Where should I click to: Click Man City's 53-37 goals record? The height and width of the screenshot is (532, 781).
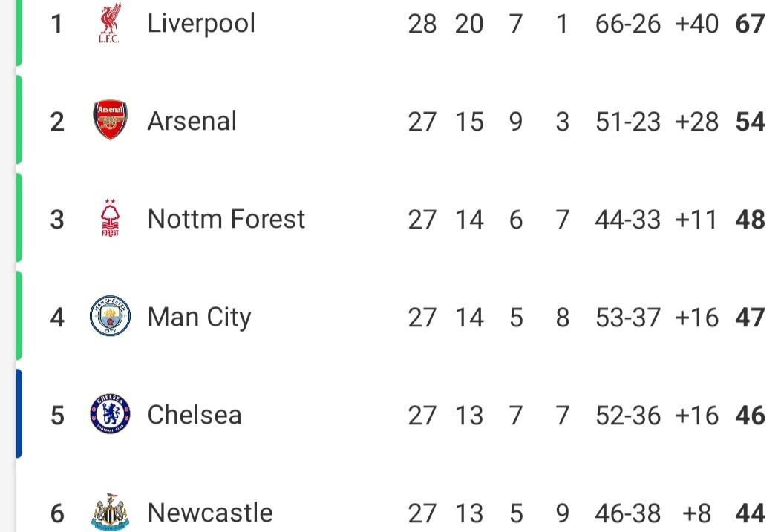627,317
